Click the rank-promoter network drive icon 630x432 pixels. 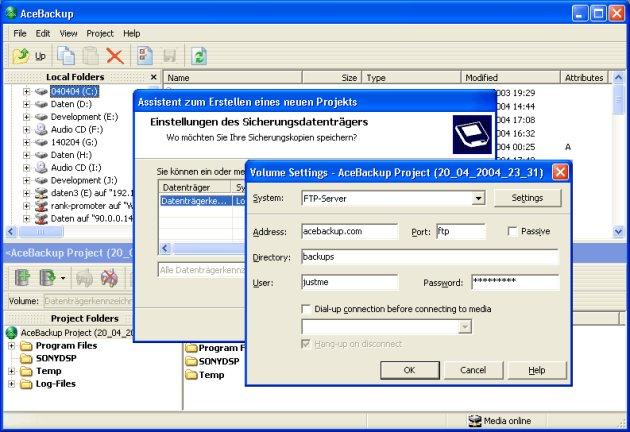[x=41, y=206]
